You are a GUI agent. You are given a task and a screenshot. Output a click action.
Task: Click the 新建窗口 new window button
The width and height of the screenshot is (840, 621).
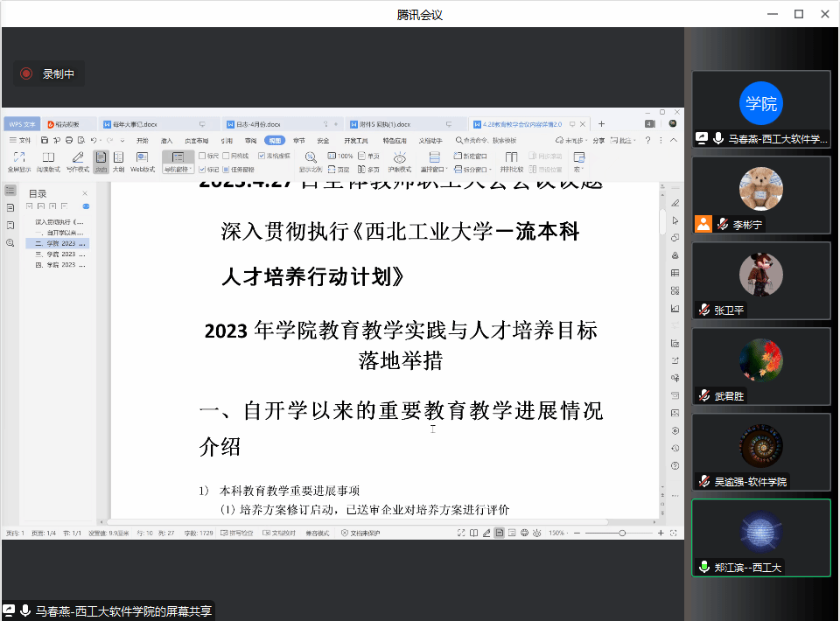(x=471, y=156)
